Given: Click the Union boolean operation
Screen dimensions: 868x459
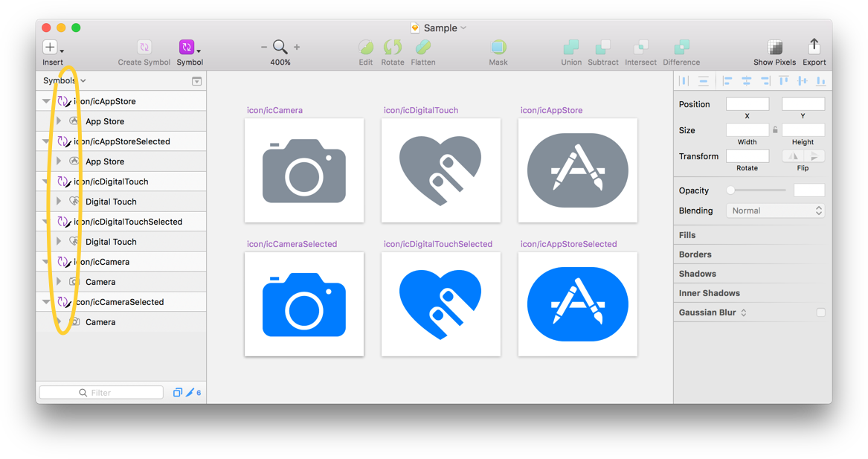Looking at the screenshot, I should [570, 47].
